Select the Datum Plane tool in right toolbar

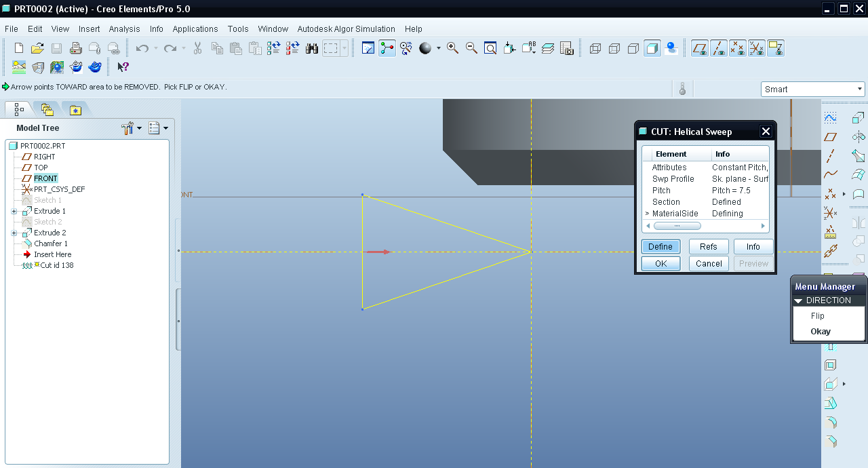point(830,136)
